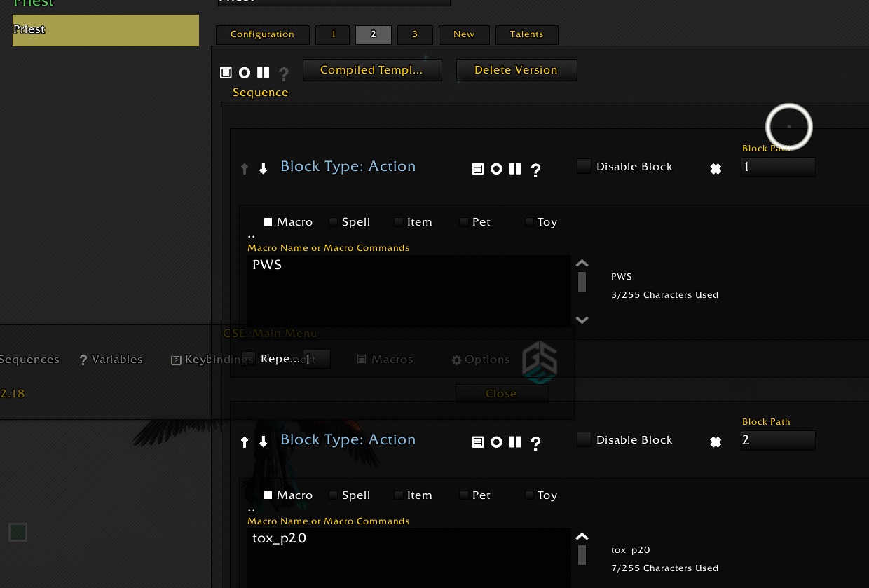Click the question mark icon in block 1
Viewport: 869px width, 588px height.
click(x=536, y=170)
